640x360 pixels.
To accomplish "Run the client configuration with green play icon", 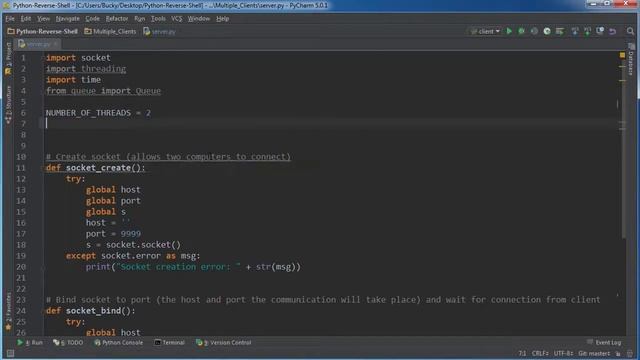I will pyautogui.click(x=509, y=31).
